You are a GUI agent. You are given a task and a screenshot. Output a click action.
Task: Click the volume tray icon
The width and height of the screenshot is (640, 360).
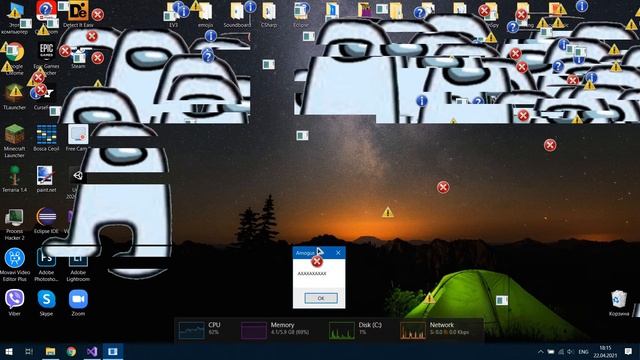pos(571,351)
